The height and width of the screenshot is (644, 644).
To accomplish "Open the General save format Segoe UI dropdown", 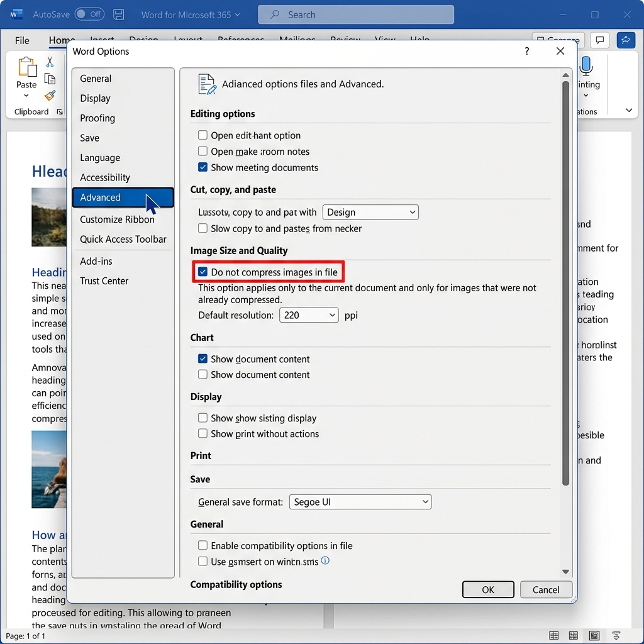I will point(360,501).
